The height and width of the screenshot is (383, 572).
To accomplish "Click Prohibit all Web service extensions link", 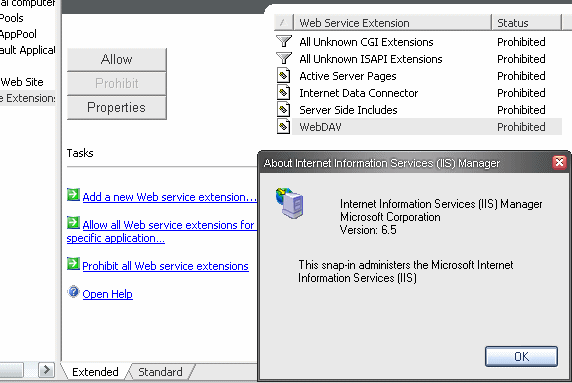I will [165, 266].
